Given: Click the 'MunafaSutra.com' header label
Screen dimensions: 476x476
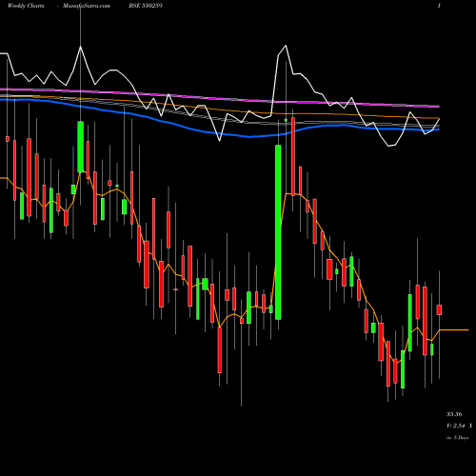Looking at the screenshot, I should pos(87,6).
